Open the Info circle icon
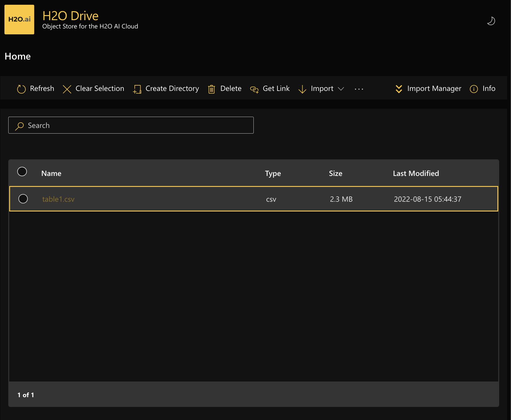This screenshot has height=420, width=511. pyautogui.click(x=474, y=89)
